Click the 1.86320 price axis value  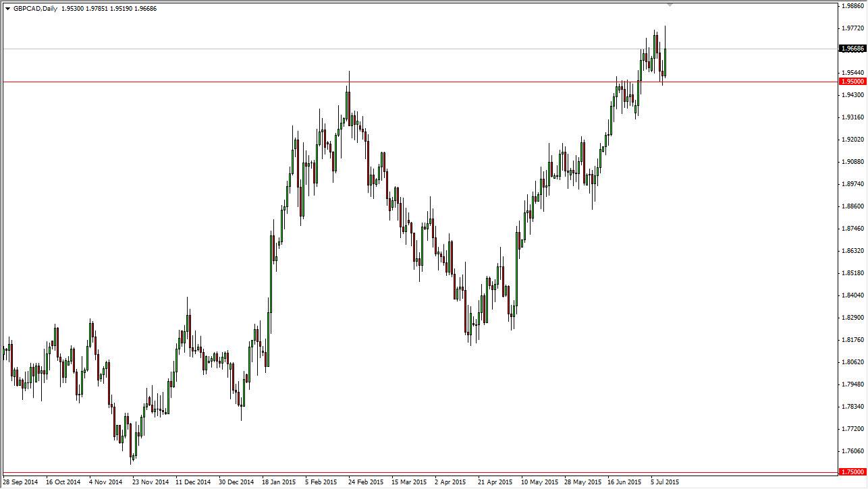click(x=852, y=251)
